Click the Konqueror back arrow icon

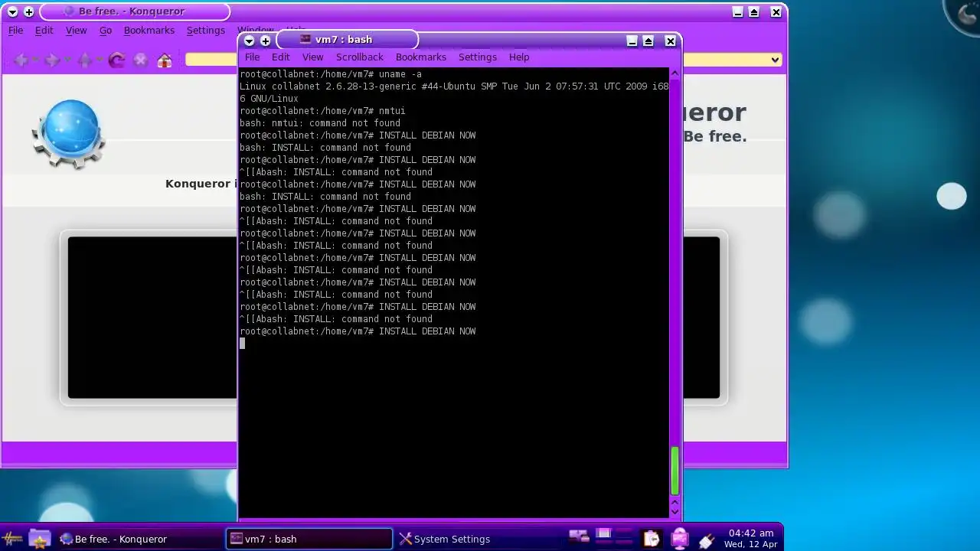coord(21,60)
